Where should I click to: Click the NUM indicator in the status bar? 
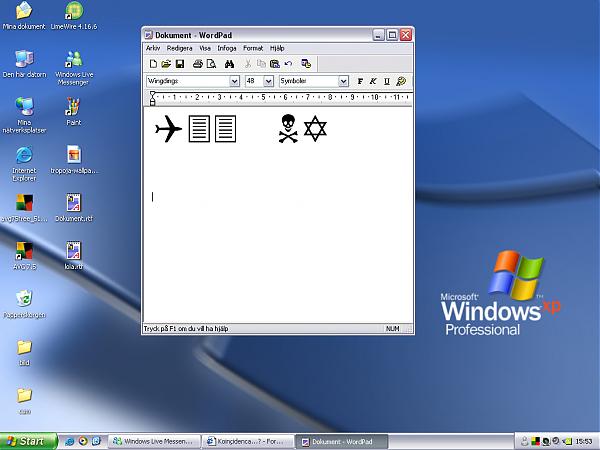coord(393,329)
